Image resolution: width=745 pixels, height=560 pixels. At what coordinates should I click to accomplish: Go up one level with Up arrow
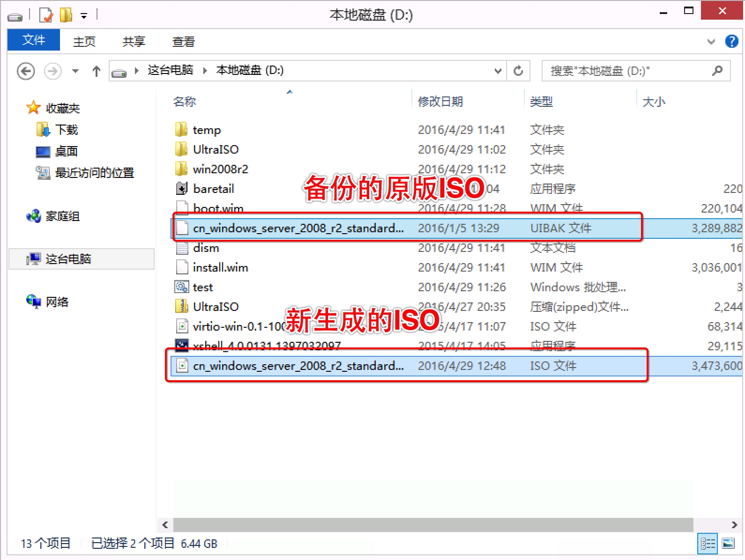pyautogui.click(x=97, y=71)
